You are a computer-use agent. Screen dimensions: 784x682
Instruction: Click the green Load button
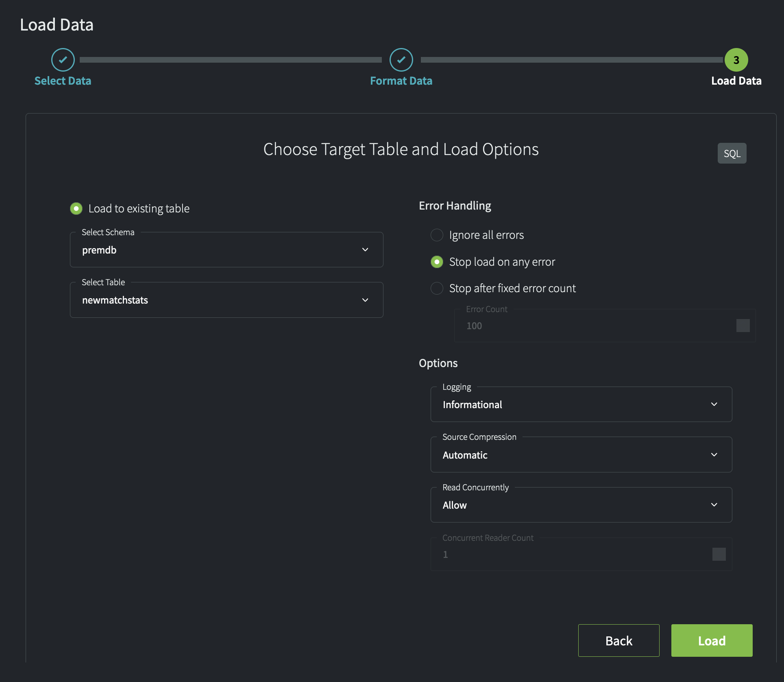click(x=711, y=640)
